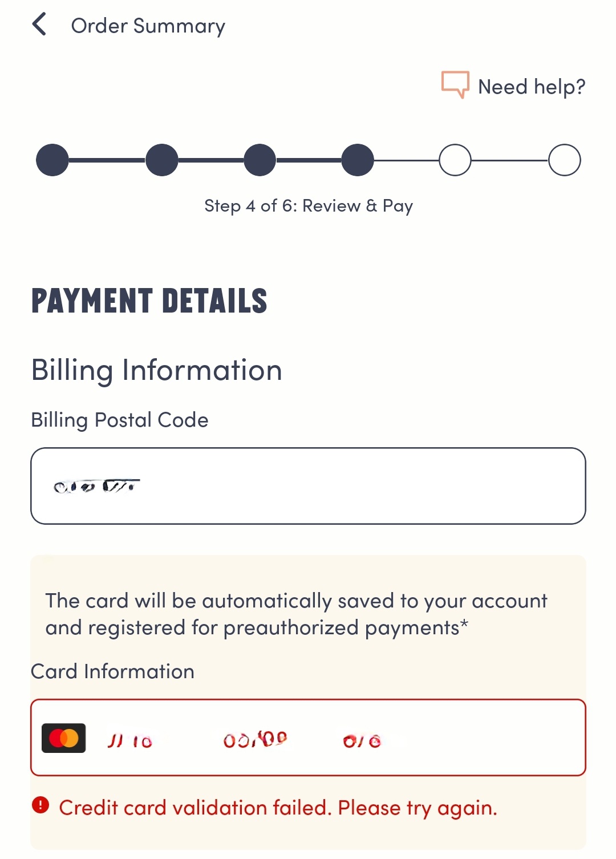The width and height of the screenshot is (616, 859).
Task: Click the Step 4 of 6 label
Action: tap(308, 206)
